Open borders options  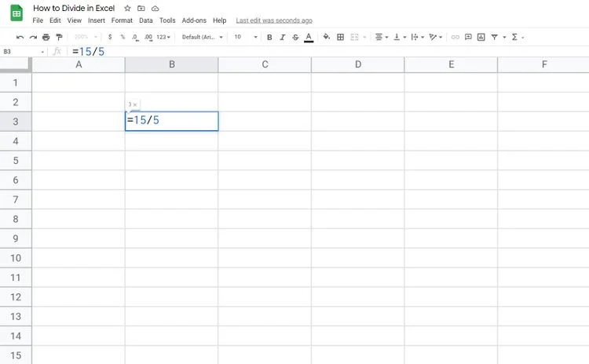(x=340, y=37)
